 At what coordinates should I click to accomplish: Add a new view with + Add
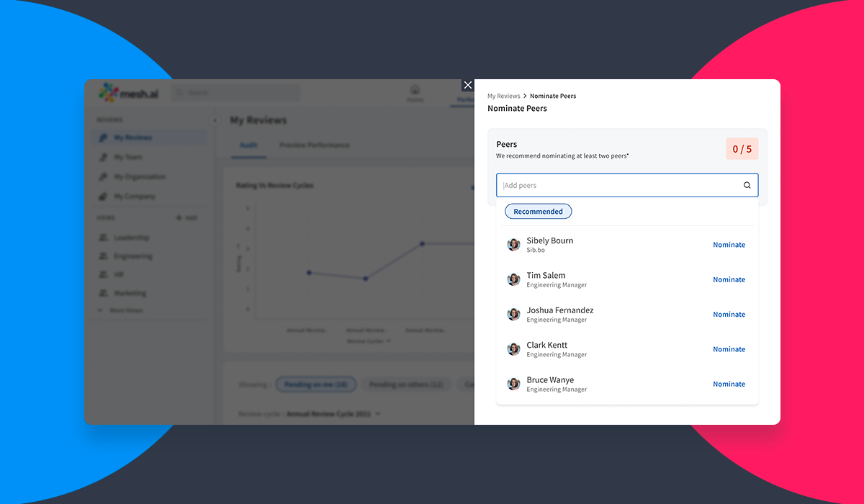(187, 217)
